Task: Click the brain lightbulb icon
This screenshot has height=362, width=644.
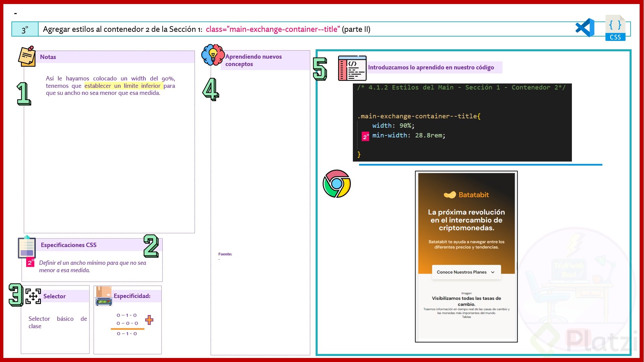Action: pos(213,55)
